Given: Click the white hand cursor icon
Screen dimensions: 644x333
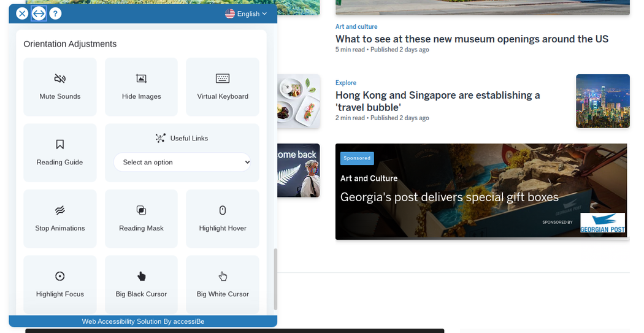Looking at the screenshot, I should (x=223, y=277).
